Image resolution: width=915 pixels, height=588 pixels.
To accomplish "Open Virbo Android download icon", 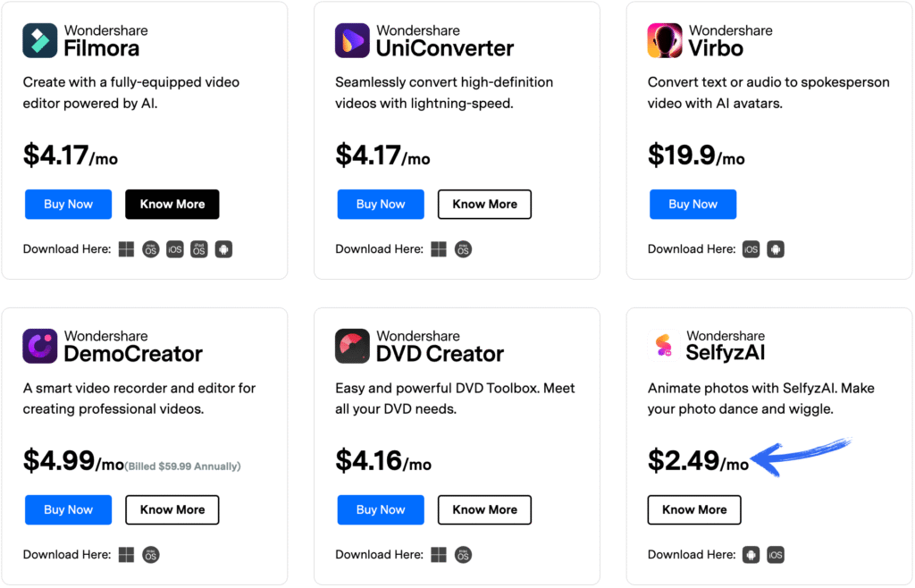I will tap(776, 249).
